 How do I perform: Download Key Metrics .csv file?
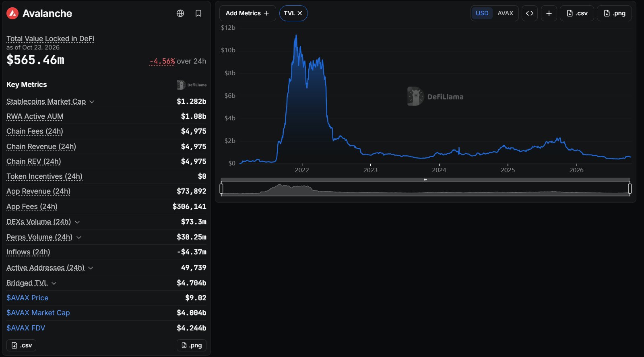(21, 345)
